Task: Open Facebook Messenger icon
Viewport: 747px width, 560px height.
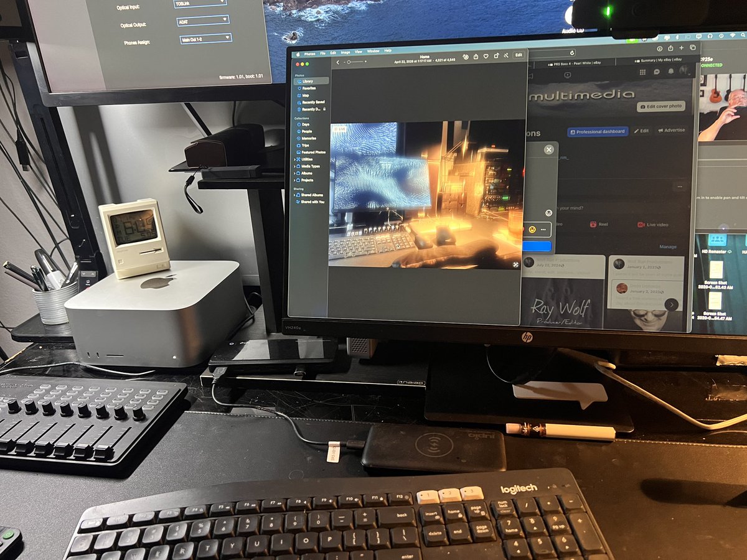Action: tap(657, 72)
